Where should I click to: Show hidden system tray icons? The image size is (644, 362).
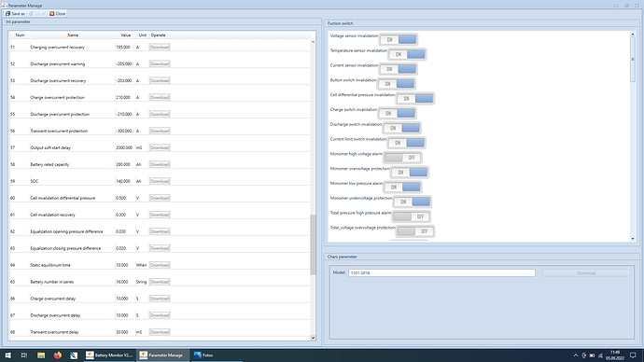click(576, 355)
